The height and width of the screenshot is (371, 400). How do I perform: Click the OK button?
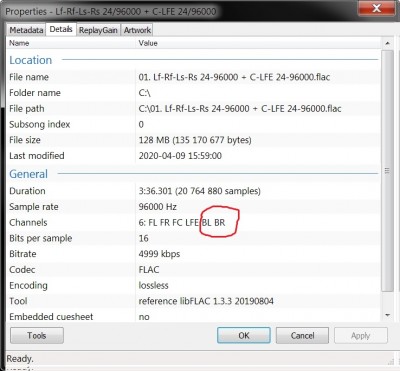(x=244, y=335)
